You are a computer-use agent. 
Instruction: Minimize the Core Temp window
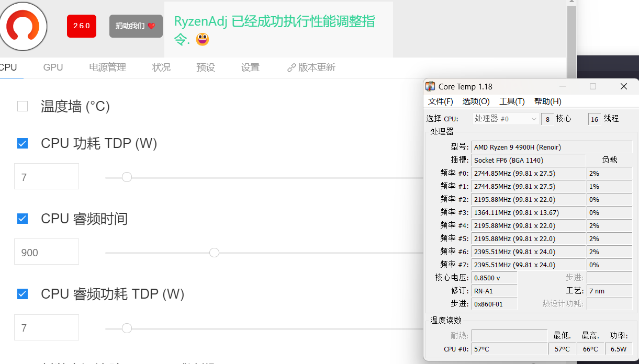point(562,86)
